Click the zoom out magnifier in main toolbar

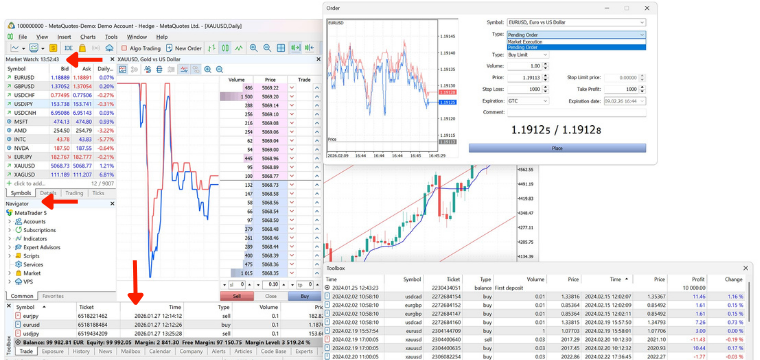[267, 48]
